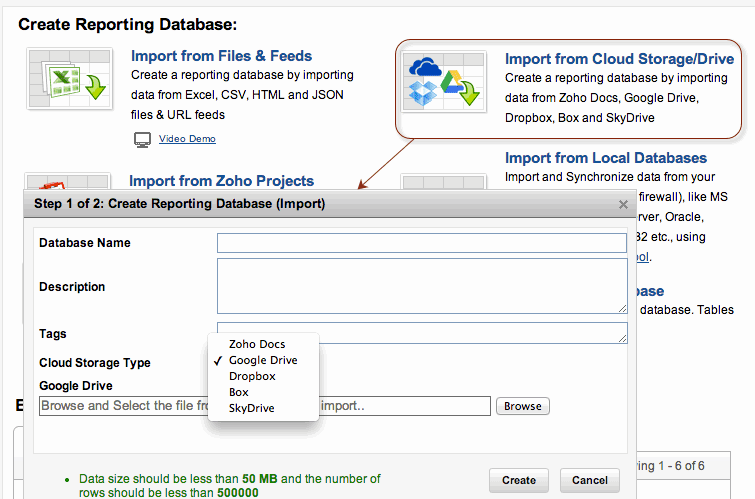Viewport: 755px width, 499px height.
Task: Click the Create button
Action: pyautogui.click(x=518, y=480)
